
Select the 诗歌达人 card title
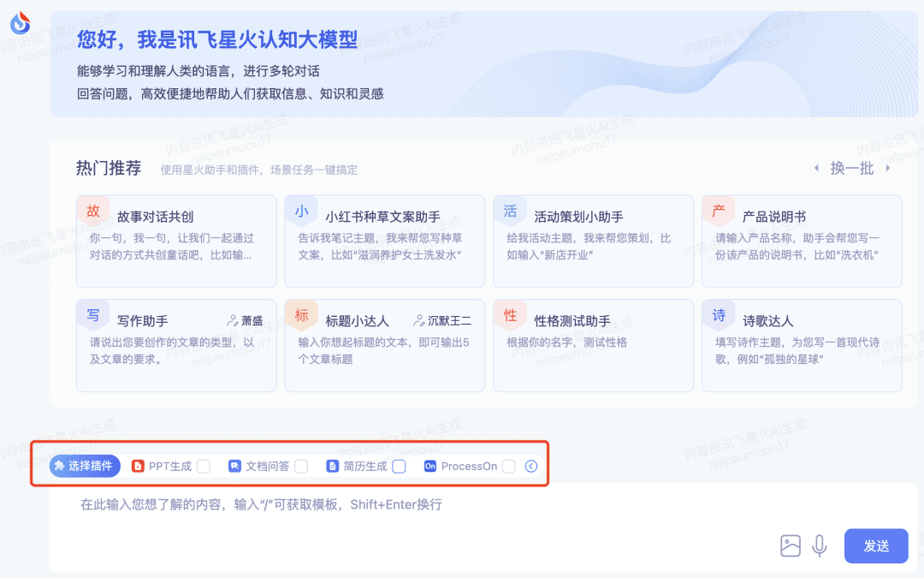[x=767, y=321]
